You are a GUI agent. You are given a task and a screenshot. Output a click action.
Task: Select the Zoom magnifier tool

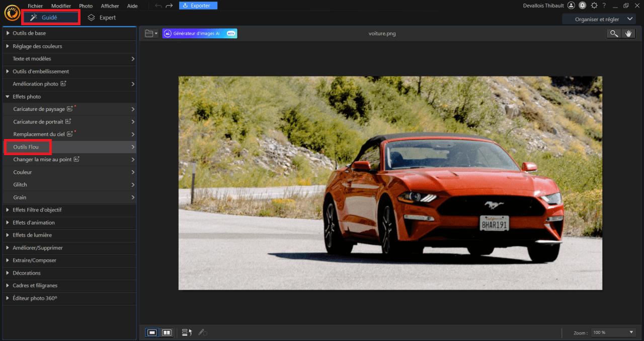[614, 33]
